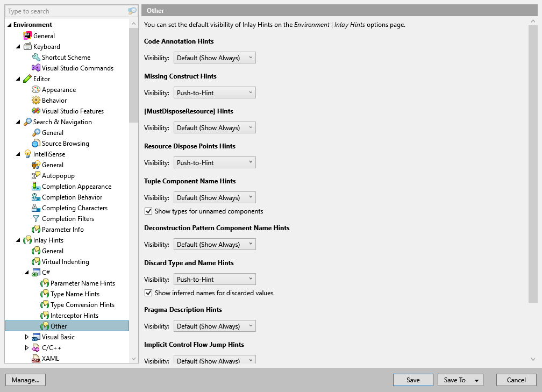Disable Show inferred names for discarded values
The width and height of the screenshot is (542, 392).
(x=148, y=293)
